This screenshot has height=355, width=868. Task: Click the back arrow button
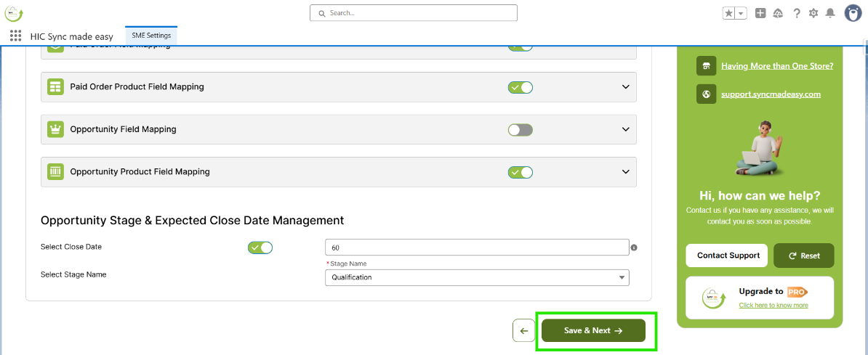click(x=523, y=330)
